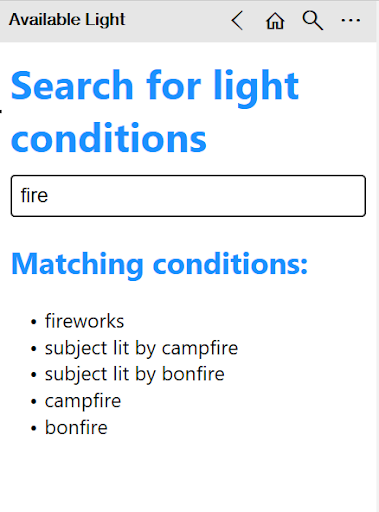Image resolution: width=379 pixels, height=512 pixels.
Task: Click the bullet beside bonfire
Action: pos(33,428)
